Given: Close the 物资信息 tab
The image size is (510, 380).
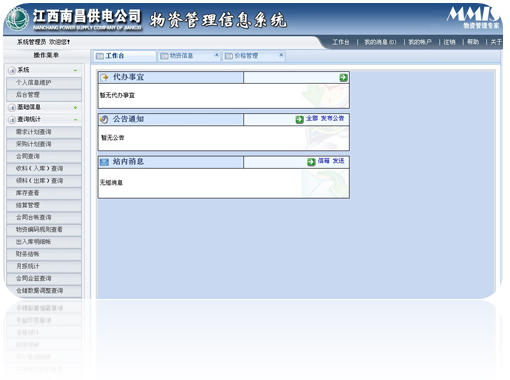Looking at the screenshot, I should [217, 55].
